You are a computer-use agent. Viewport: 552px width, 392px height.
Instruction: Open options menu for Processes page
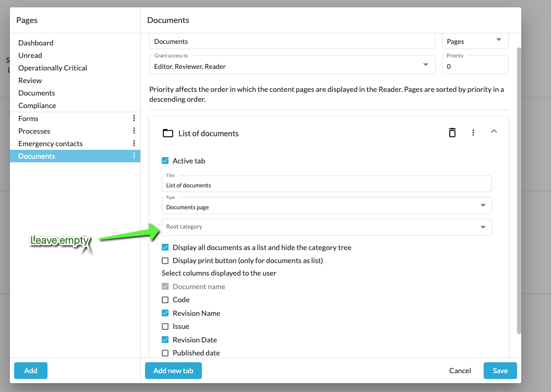pos(134,131)
